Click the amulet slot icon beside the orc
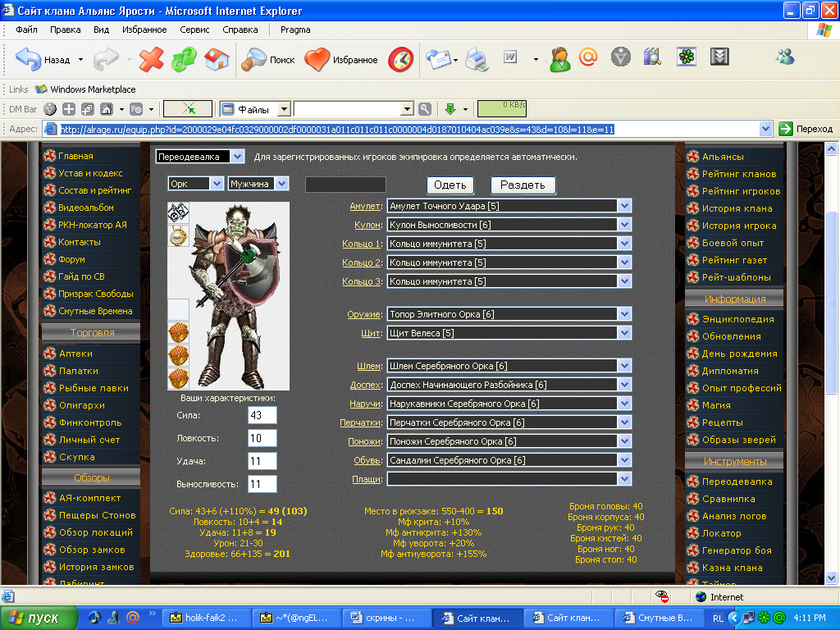Image resolution: width=840 pixels, height=630 pixels. [178, 212]
